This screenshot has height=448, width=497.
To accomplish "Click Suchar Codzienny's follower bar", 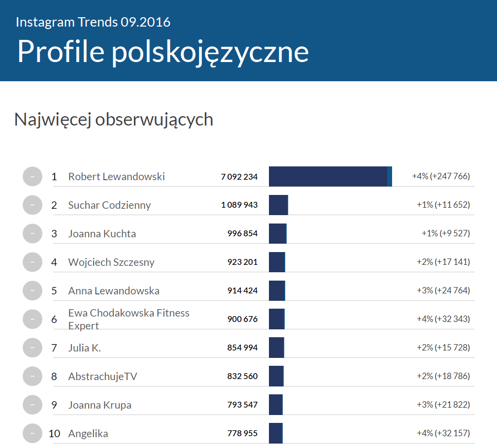I will [x=278, y=205].
